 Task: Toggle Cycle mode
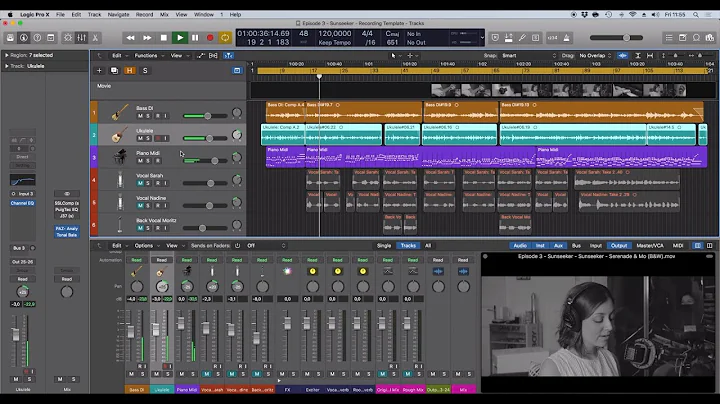225,38
